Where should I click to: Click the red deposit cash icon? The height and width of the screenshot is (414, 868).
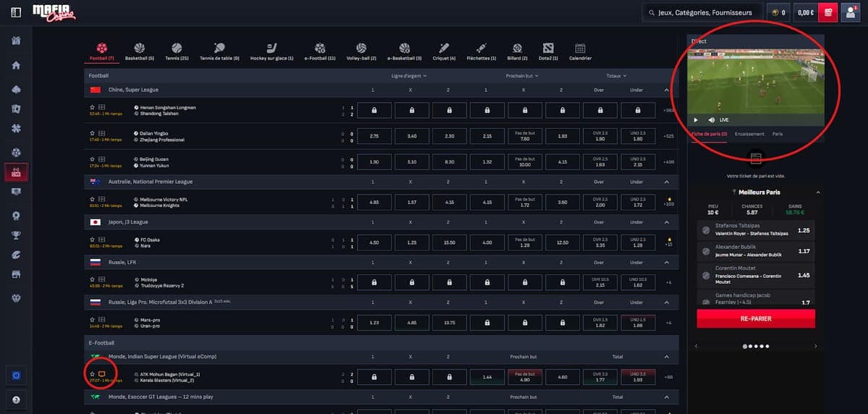[x=828, y=12]
